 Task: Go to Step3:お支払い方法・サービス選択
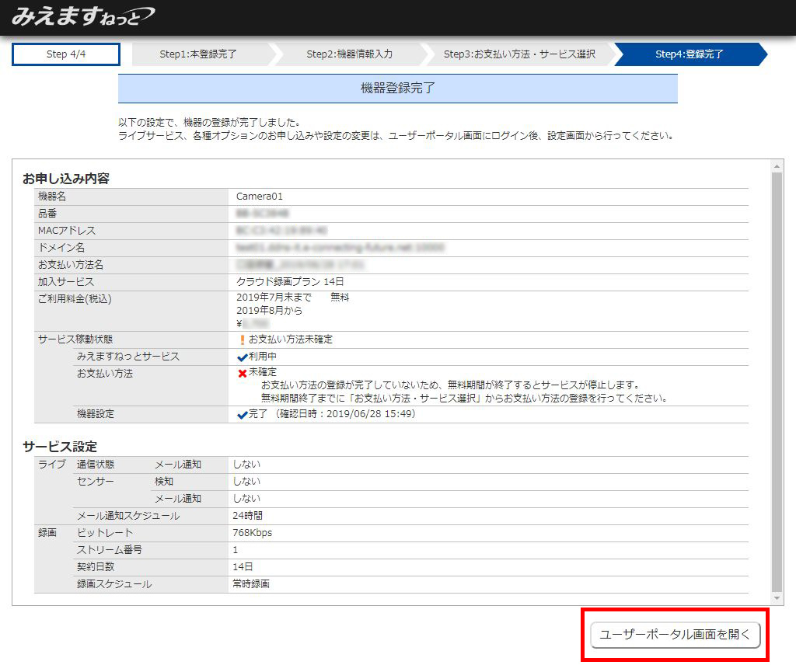click(x=518, y=54)
